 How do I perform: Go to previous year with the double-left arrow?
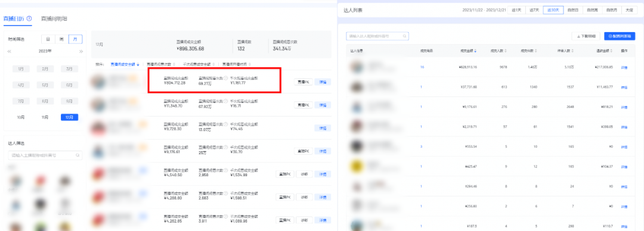[x=10, y=51]
